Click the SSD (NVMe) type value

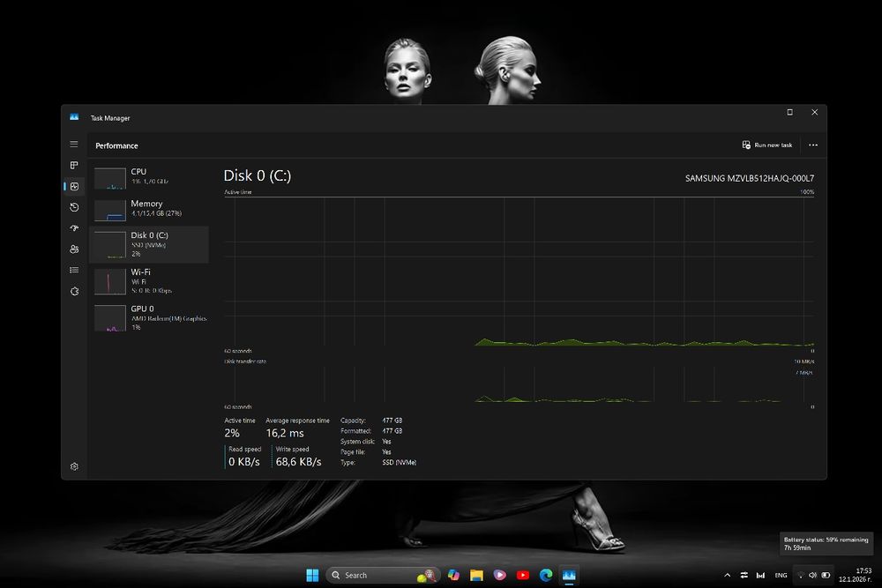click(399, 463)
